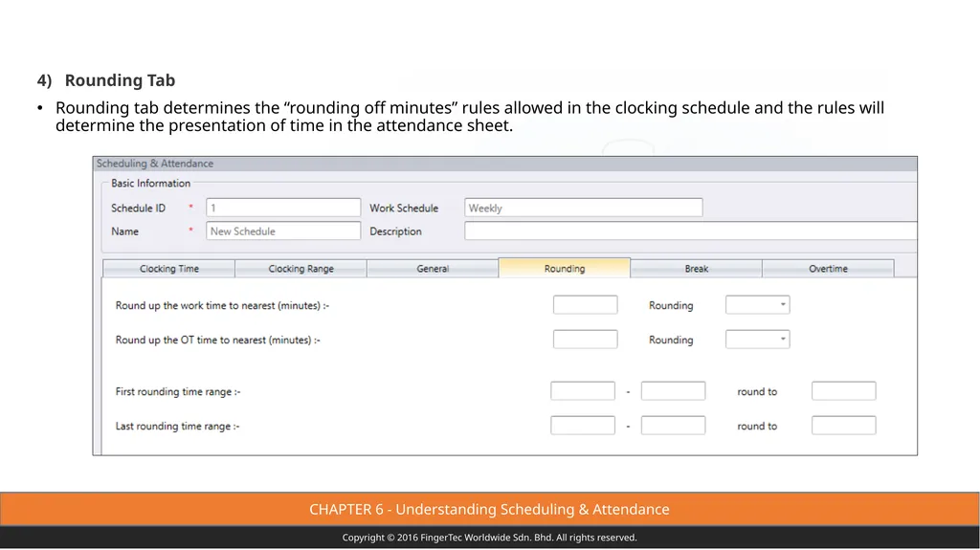This screenshot has height=550, width=980.
Task: Open the Overtime tab
Action: [x=828, y=269]
